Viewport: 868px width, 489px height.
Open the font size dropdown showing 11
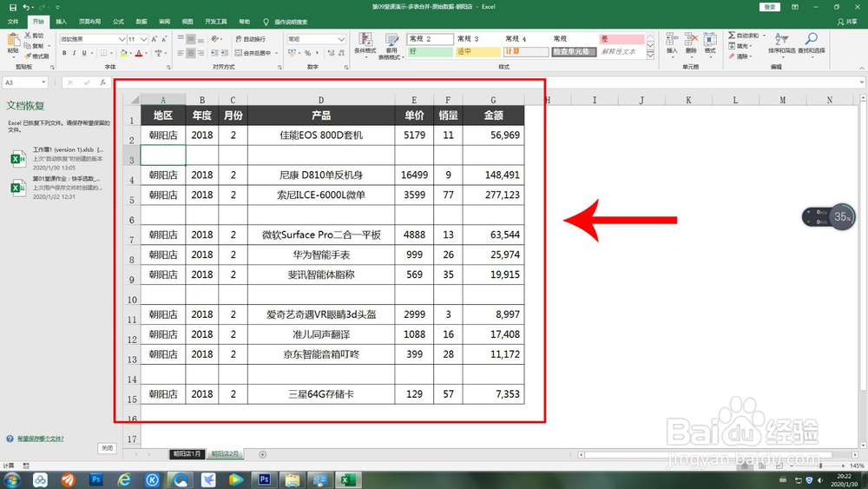coord(144,39)
